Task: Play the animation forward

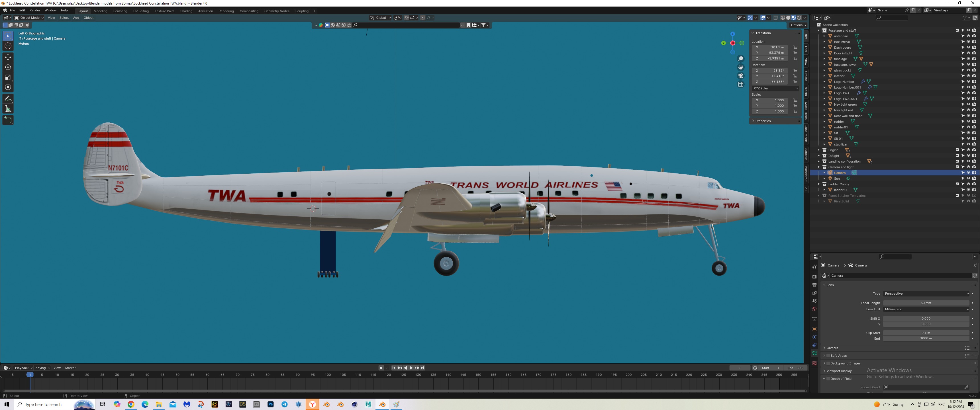Action: coord(411,368)
